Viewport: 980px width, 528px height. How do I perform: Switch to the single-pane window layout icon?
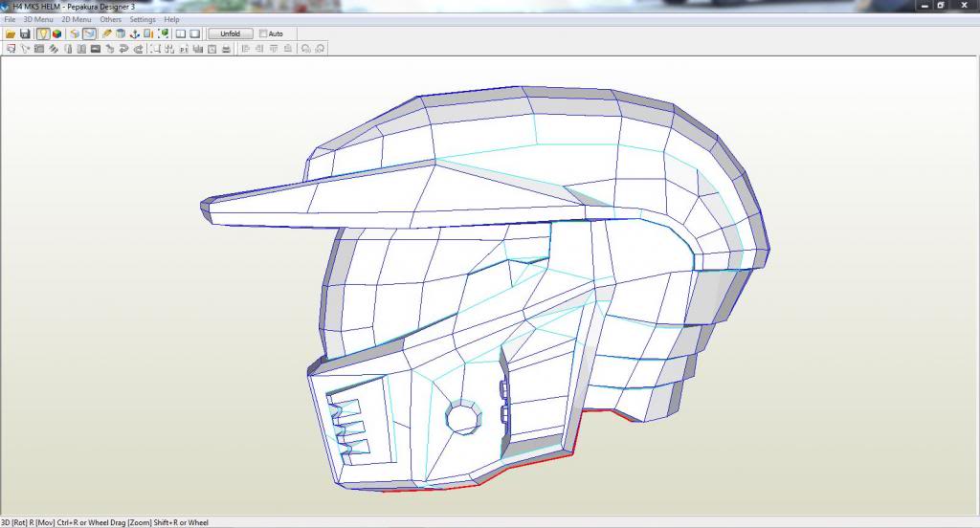coord(194,33)
